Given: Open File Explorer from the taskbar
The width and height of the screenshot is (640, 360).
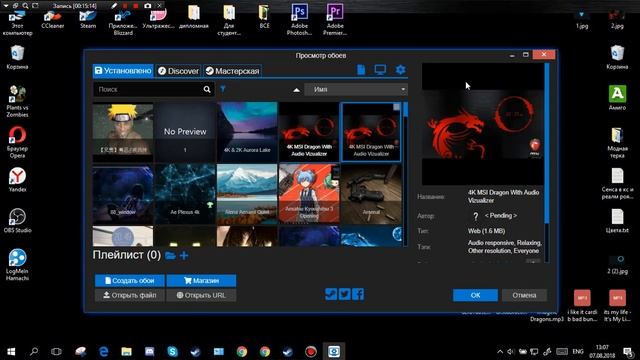Looking at the screenshot, I should 127,351.
